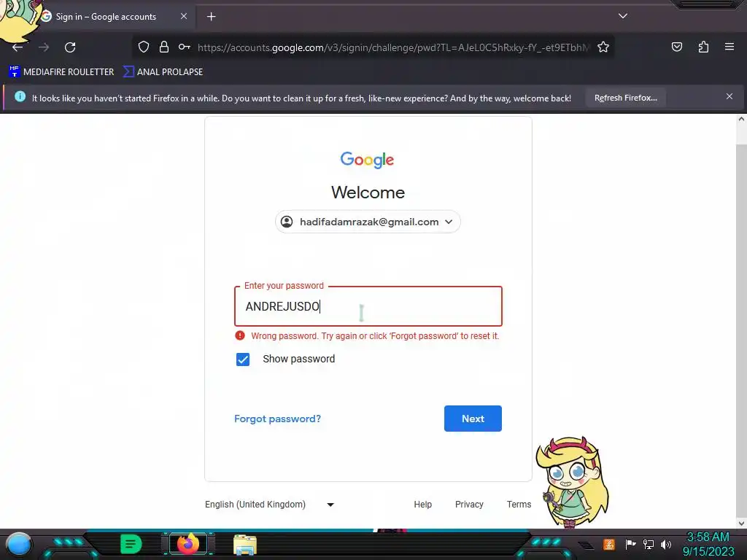Uncheck the Show password checkbox
The height and width of the screenshot is (560, 747).
(x=242, y=359)
